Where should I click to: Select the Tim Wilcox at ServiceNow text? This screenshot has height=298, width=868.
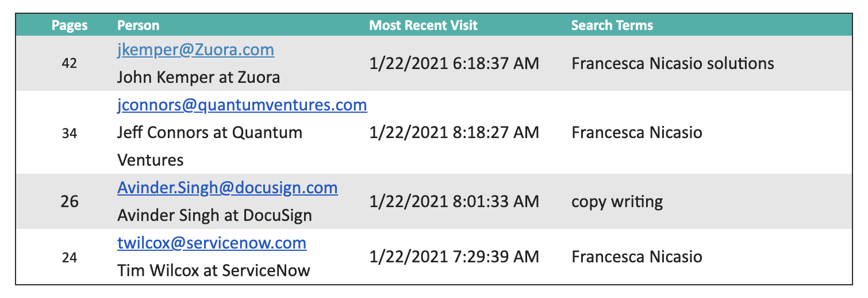pyautogui.click(x=213, y=270)
